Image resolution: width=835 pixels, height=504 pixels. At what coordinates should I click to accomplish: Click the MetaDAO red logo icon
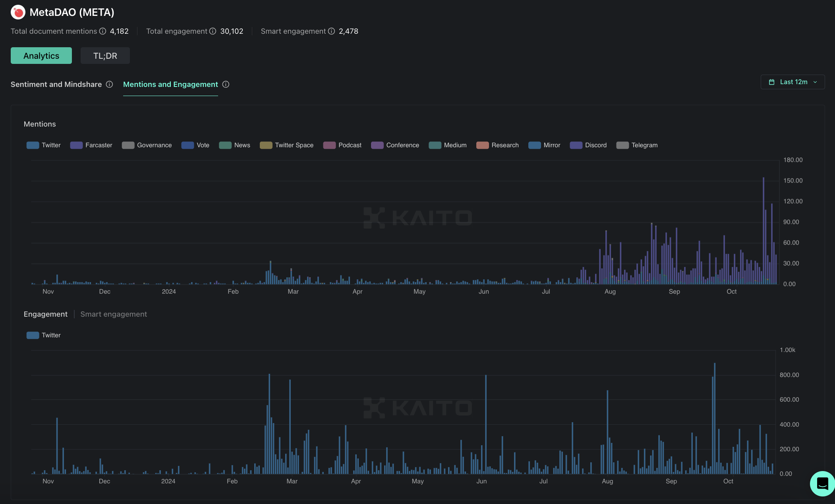(x=18, y=12)
